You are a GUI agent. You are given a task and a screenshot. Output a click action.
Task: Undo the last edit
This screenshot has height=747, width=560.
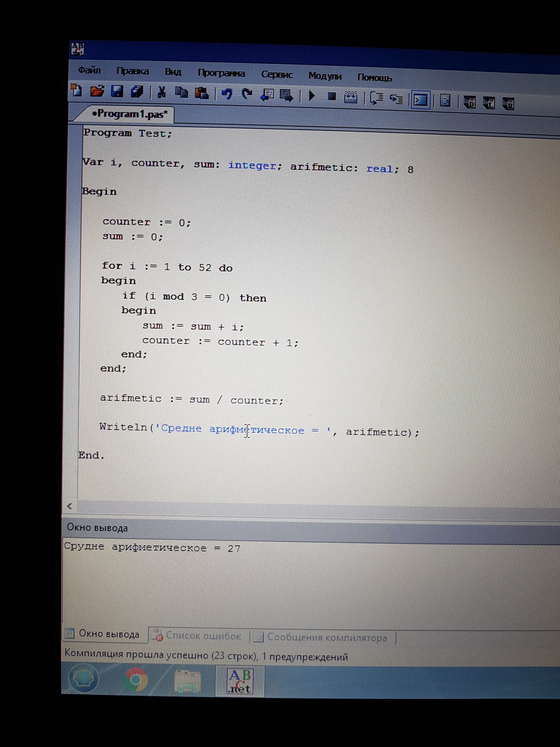tap(227, 94)
